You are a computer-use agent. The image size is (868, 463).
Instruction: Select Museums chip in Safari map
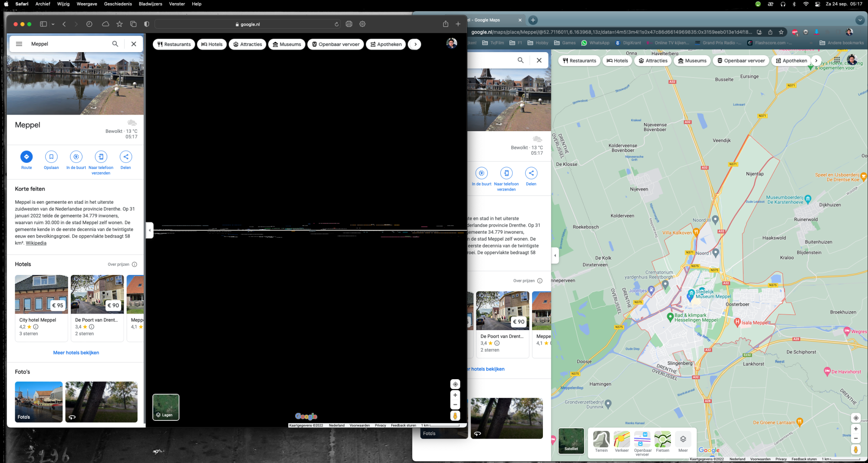point(286,44)
